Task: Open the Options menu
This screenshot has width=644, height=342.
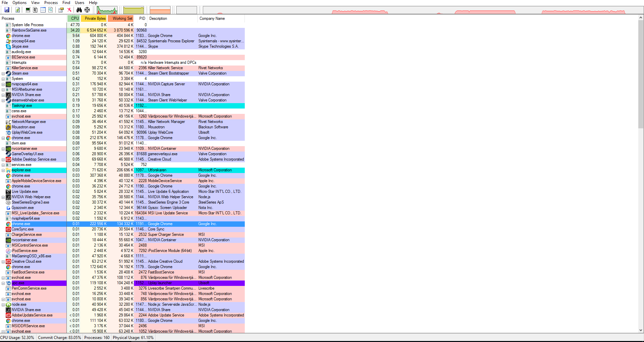Action: coord(19,3)
